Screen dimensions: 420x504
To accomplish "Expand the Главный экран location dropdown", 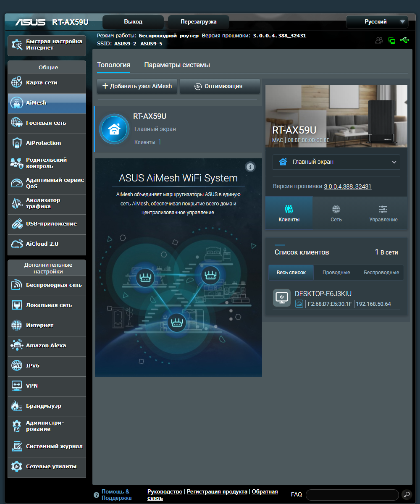I will [x=336, y=162].
